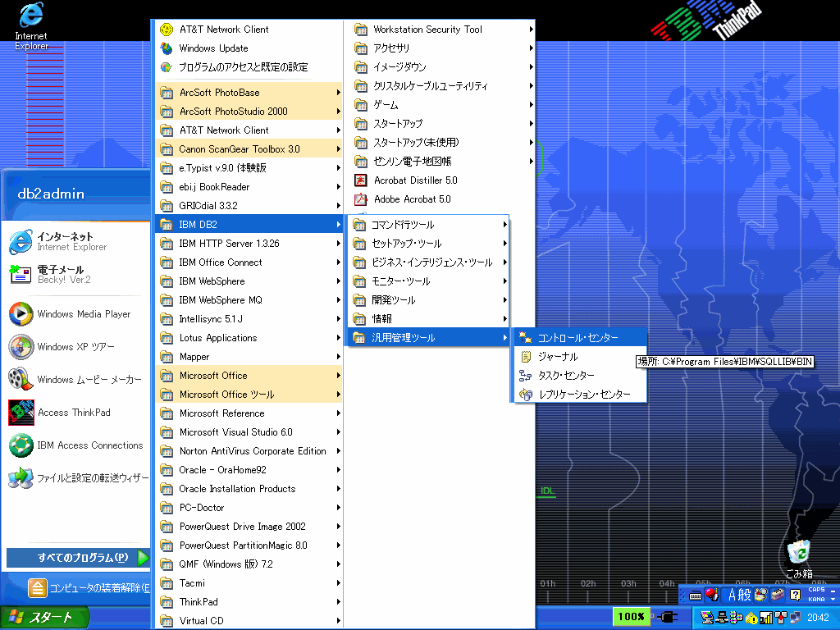
Task: Expand ビジネス・インテリジェンス・ツール submenu arrow
Action: pos(504,262)
